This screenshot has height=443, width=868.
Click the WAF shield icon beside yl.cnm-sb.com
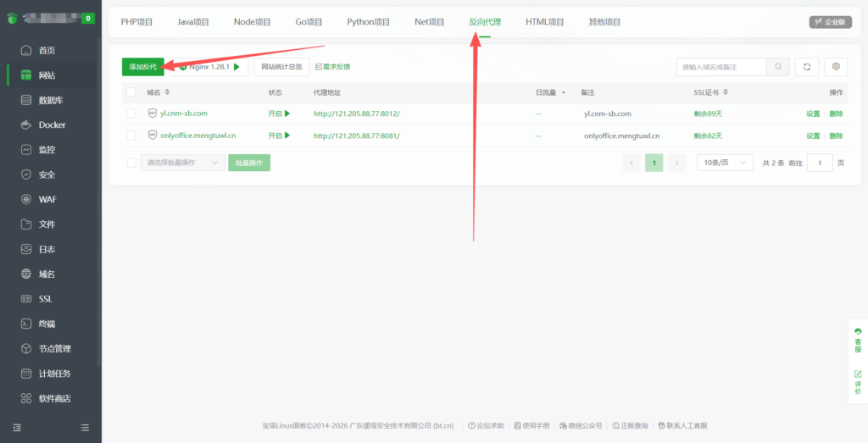(153, 114)
